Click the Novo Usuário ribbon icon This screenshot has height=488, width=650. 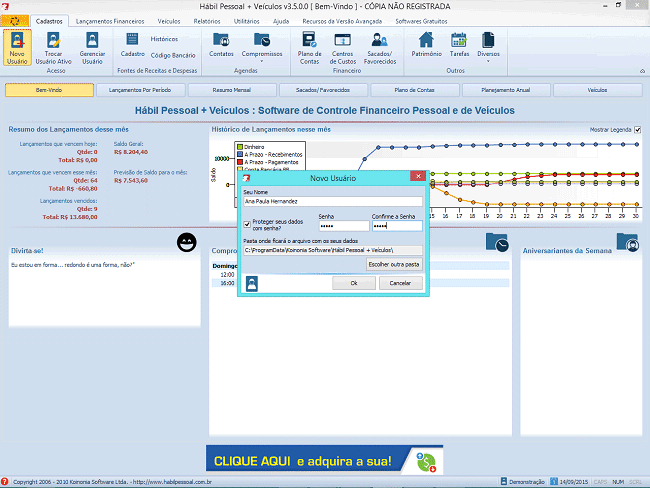point(17,47)
